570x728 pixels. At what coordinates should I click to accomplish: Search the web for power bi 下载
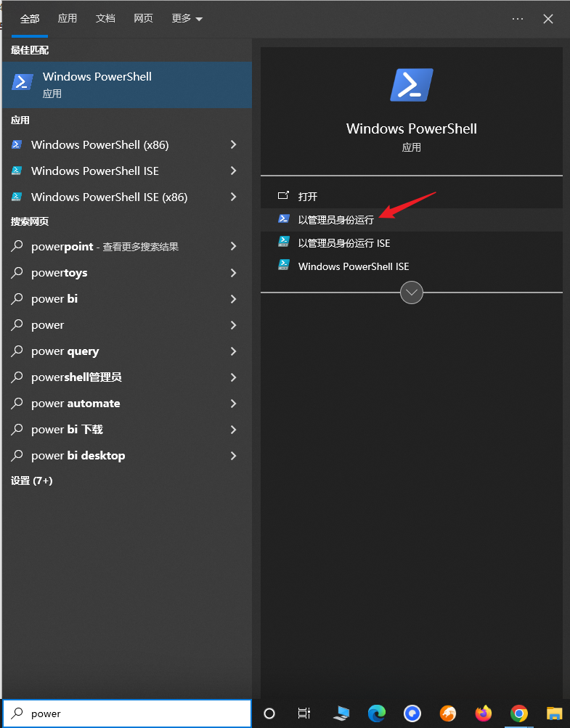[x=127, y=430]
